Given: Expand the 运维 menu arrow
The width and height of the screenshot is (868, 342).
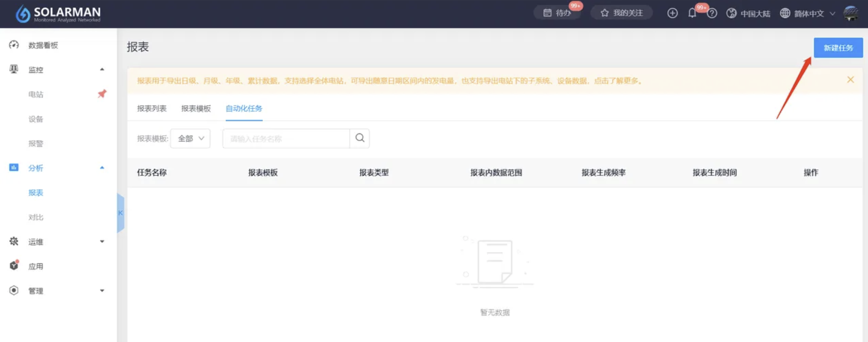Looking at the screenshot, I should pyautogui.click(x=102, y=242).
